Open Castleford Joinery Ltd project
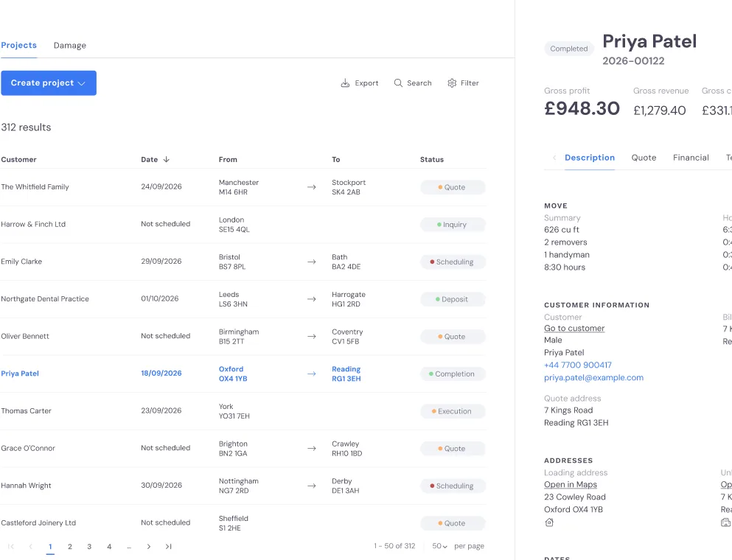 point(243,523)
